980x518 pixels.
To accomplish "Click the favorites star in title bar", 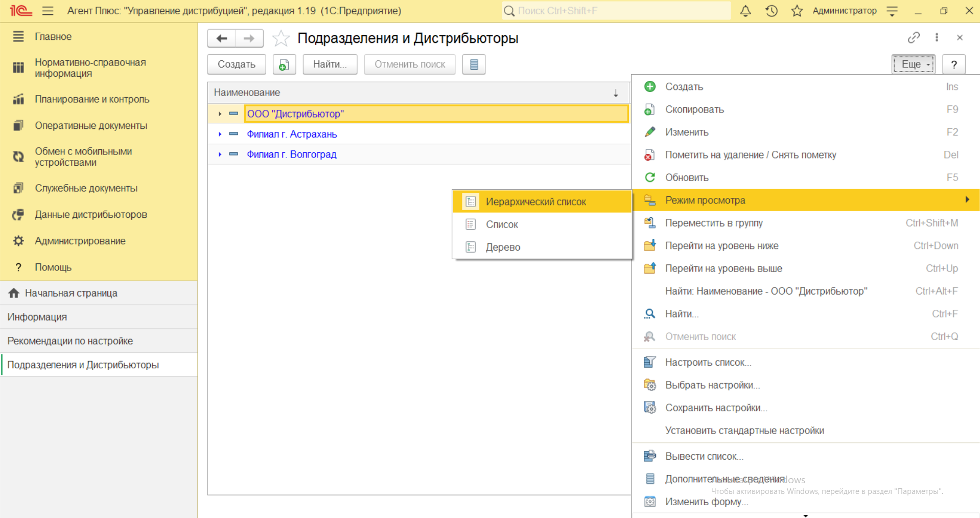I will point(797,11).
